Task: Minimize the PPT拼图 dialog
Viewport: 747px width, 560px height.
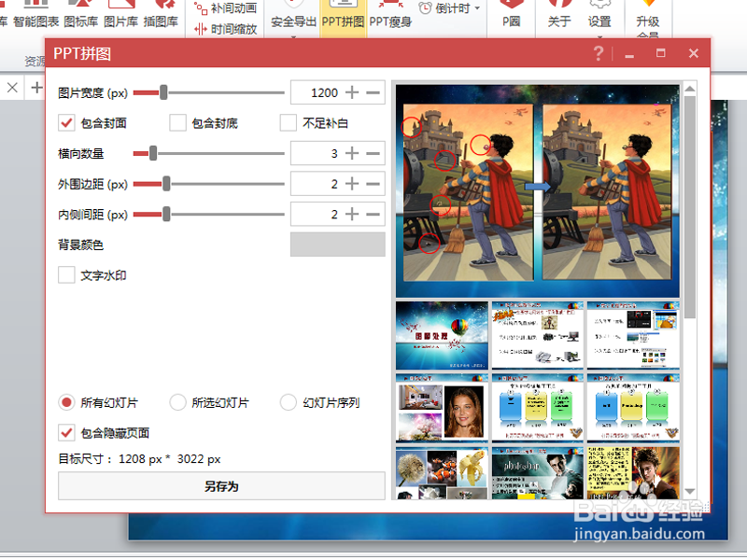Action: (629, 54)
